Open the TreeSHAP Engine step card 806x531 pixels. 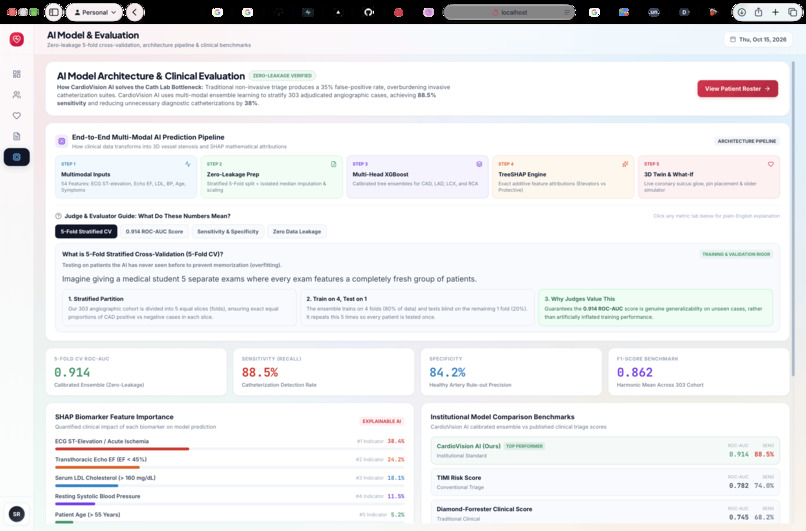coord(563,177)
